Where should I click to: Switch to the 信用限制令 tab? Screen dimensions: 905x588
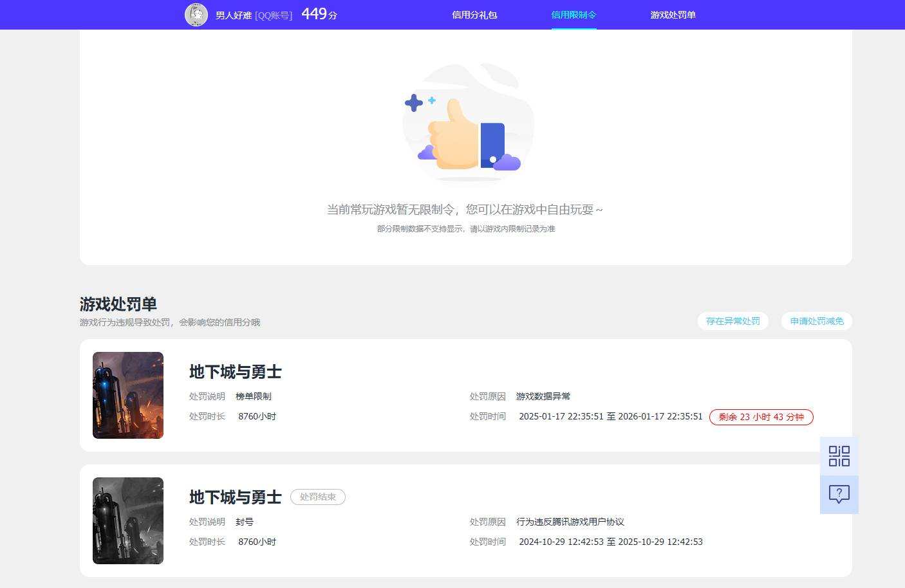(574, 15)
